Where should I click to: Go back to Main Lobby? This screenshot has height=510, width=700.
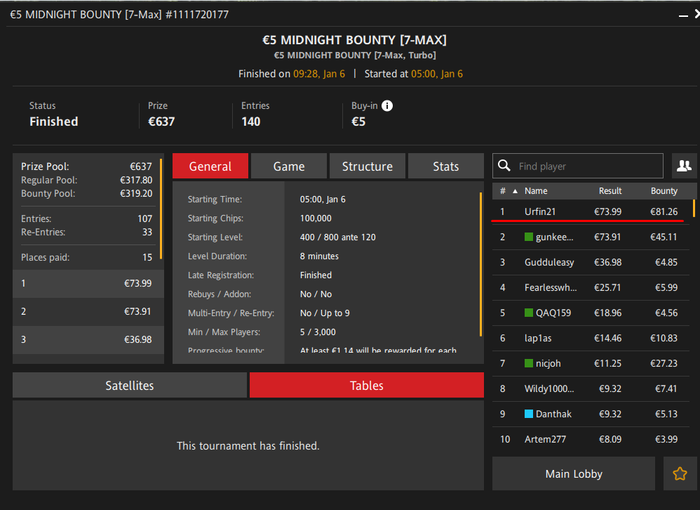pyautogui.click(x=574, y=473)
